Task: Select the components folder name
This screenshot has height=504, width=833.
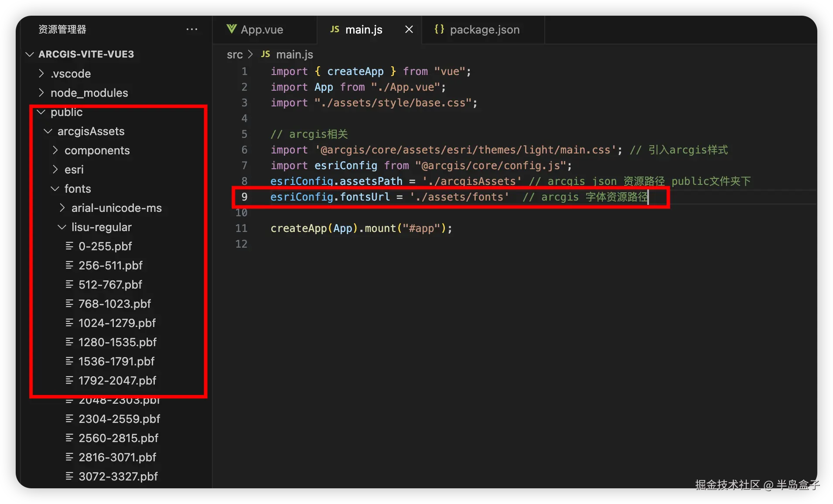Action: [x=97, y=150]
